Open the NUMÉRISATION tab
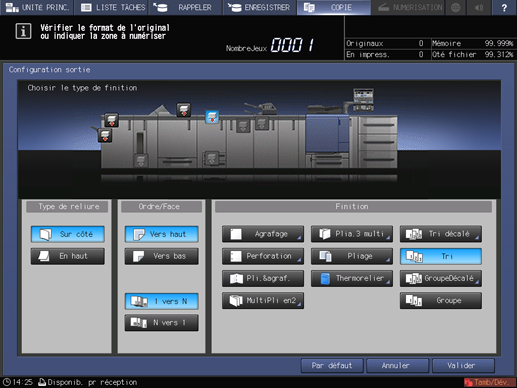Screen dimensions: 517x388 [410, 7]
